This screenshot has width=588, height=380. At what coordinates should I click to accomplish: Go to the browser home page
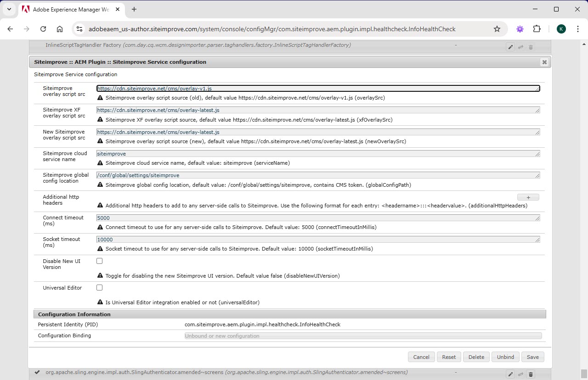click(x=60, y=29)
